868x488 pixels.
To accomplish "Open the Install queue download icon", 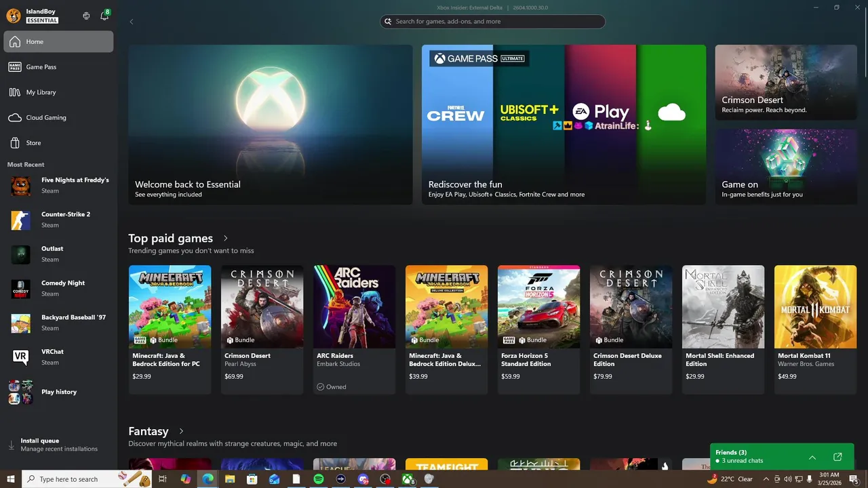I will [11, 445].
